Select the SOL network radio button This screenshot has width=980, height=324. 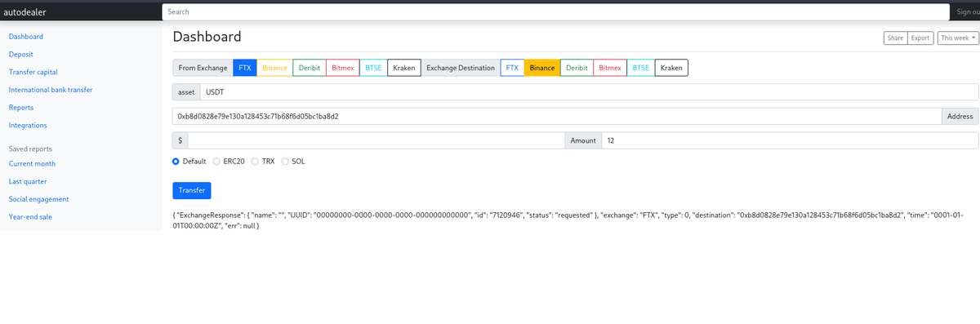click(x=285, y=162)
